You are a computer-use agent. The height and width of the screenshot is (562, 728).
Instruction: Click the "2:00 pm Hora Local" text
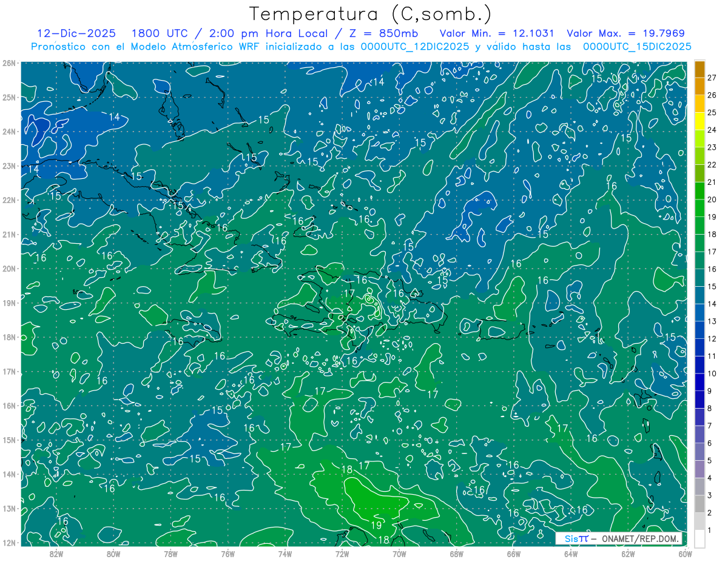[269, 33]
